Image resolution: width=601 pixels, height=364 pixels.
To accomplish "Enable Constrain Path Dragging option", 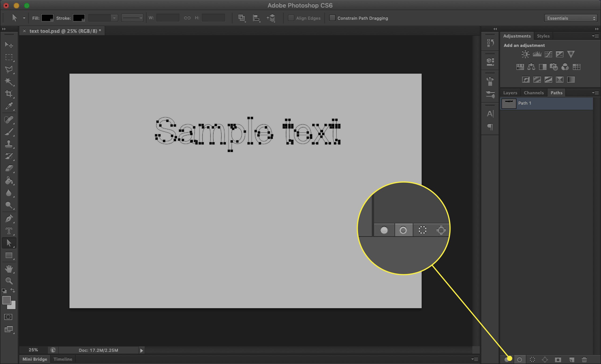I will (332, 18).
